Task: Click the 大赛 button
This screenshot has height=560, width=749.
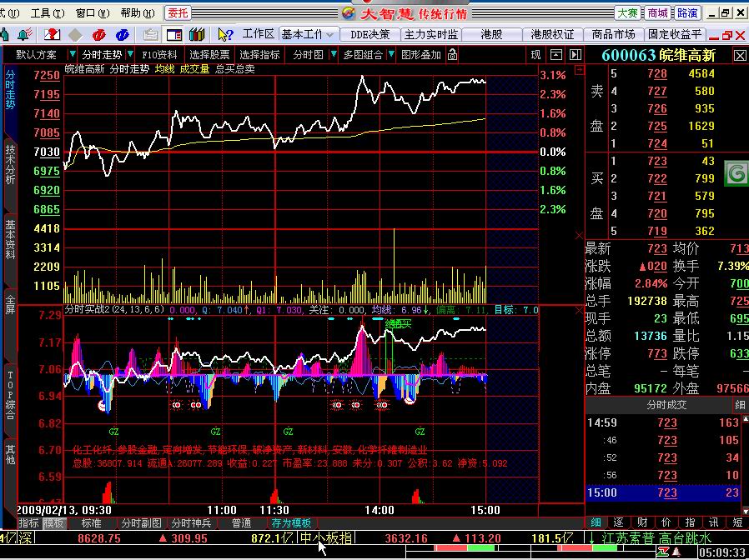Action: pos(628,12)
